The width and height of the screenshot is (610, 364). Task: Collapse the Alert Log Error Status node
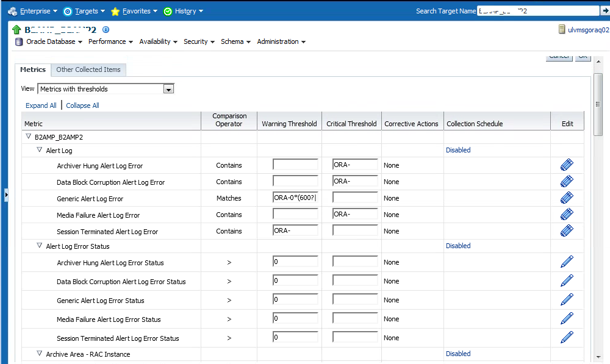click(39, 246)
